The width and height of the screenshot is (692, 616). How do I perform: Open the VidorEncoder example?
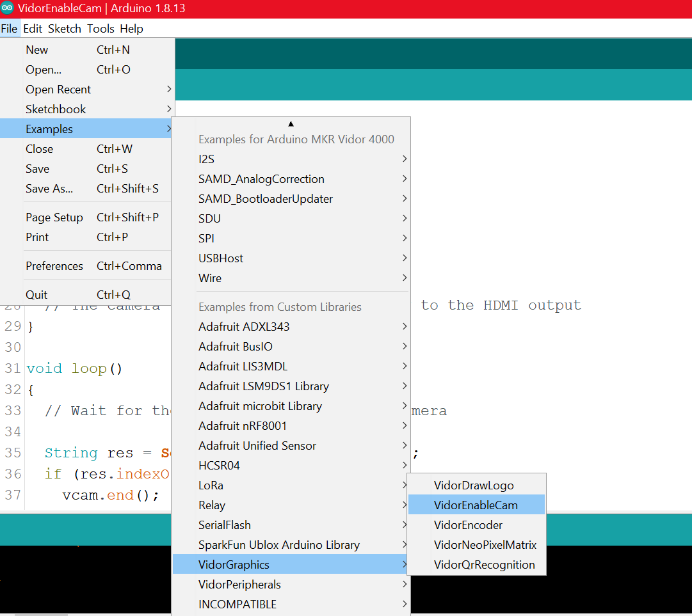(x=477, y=525)
